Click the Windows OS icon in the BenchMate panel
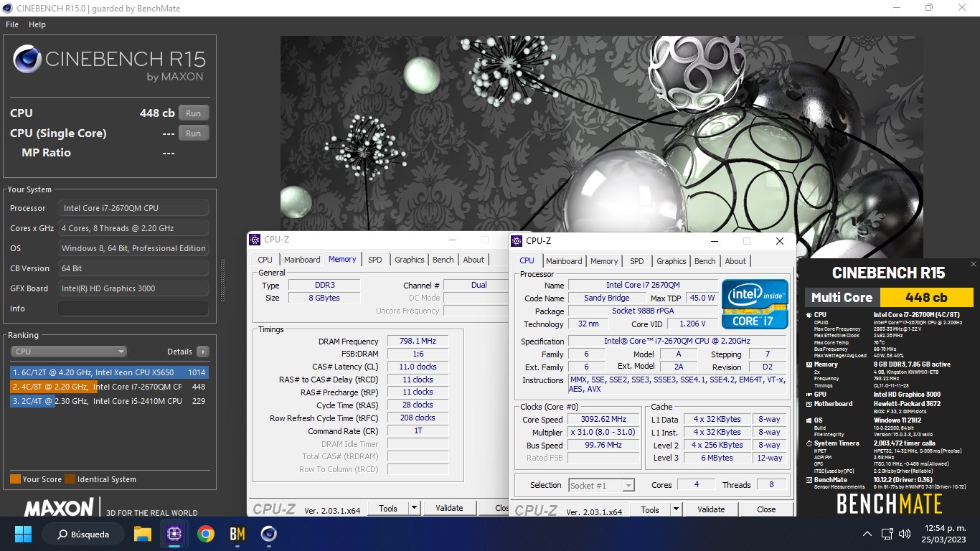Viewport: 980px width, 551px height. [809, 420]
